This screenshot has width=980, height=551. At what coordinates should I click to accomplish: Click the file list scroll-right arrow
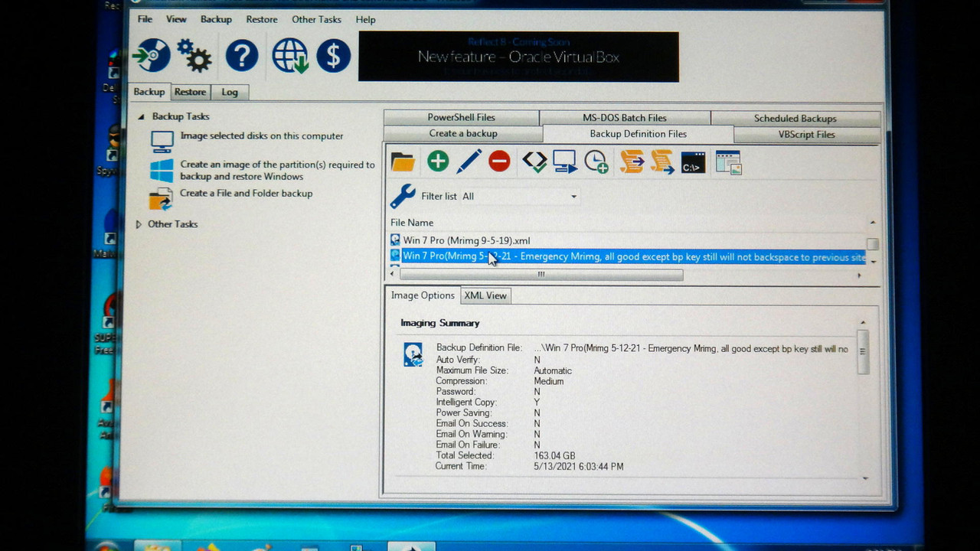(858, 275)
